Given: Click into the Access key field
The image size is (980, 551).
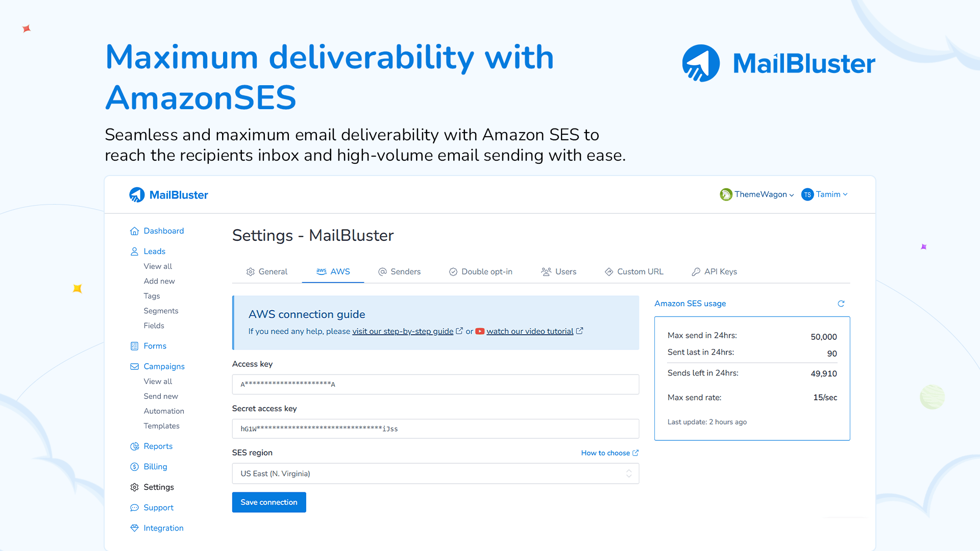Looking at the screenshot, I should pos(435,384).
